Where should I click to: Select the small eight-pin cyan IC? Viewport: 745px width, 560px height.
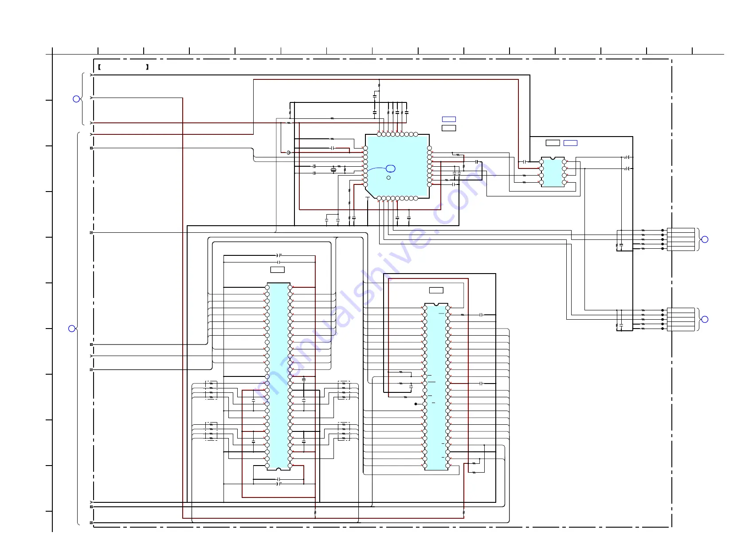point(553,172)
